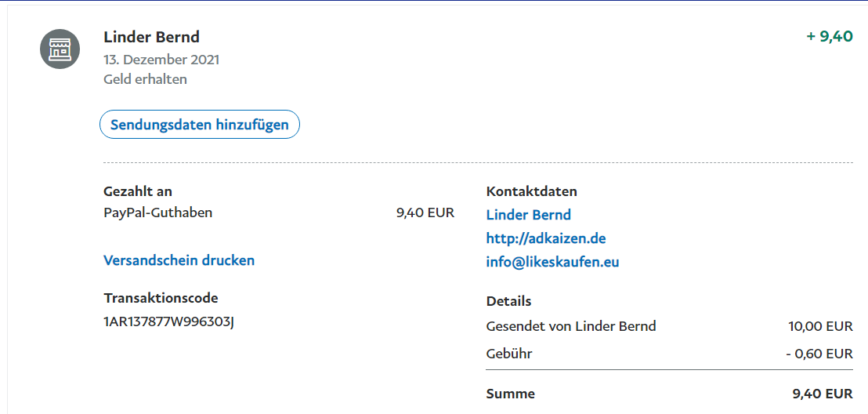Viewport: 868px width, 414px height.
Task: Click the + 9,40 amount at top right
Action: 830,37
